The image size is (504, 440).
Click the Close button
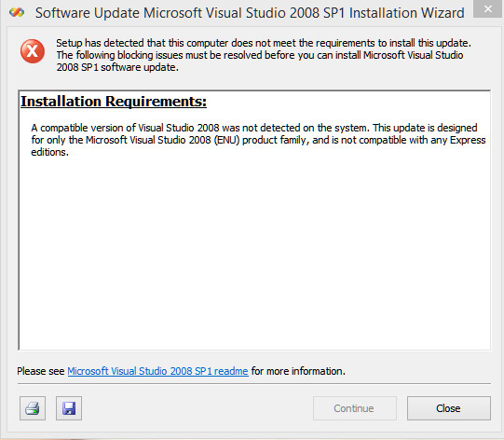[449, 408]
